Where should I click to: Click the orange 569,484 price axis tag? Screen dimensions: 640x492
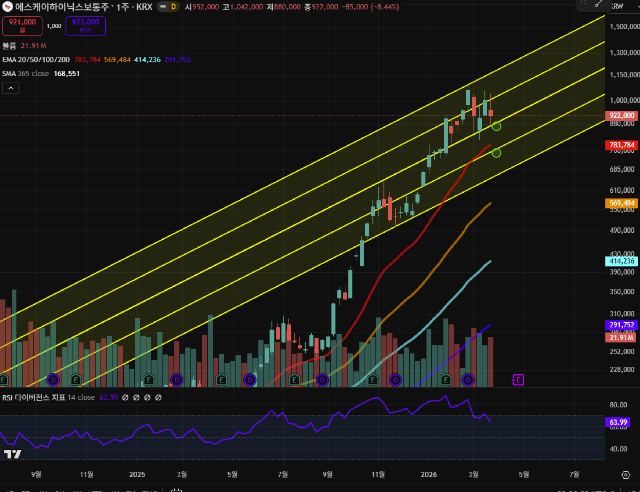[x=622, y=203]
